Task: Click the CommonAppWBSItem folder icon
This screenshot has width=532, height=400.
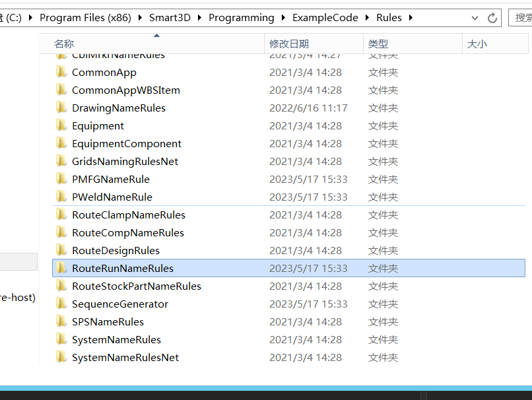Action: (x=61, y=90)
